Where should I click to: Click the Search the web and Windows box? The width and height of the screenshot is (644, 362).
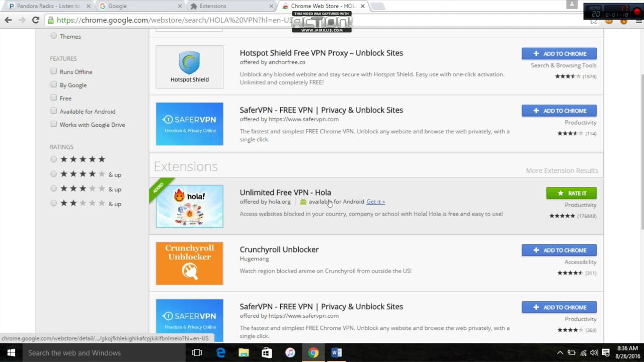pyautogui.click(x=103, y=352)
